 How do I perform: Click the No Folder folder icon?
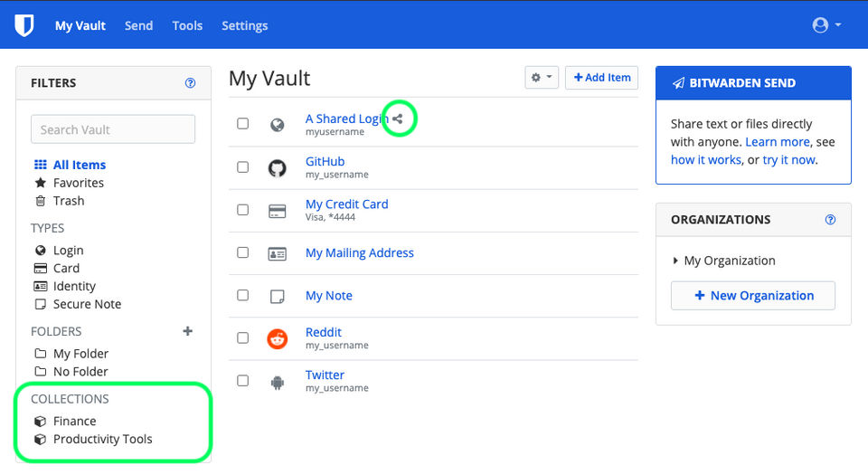[x=41, y=371]
